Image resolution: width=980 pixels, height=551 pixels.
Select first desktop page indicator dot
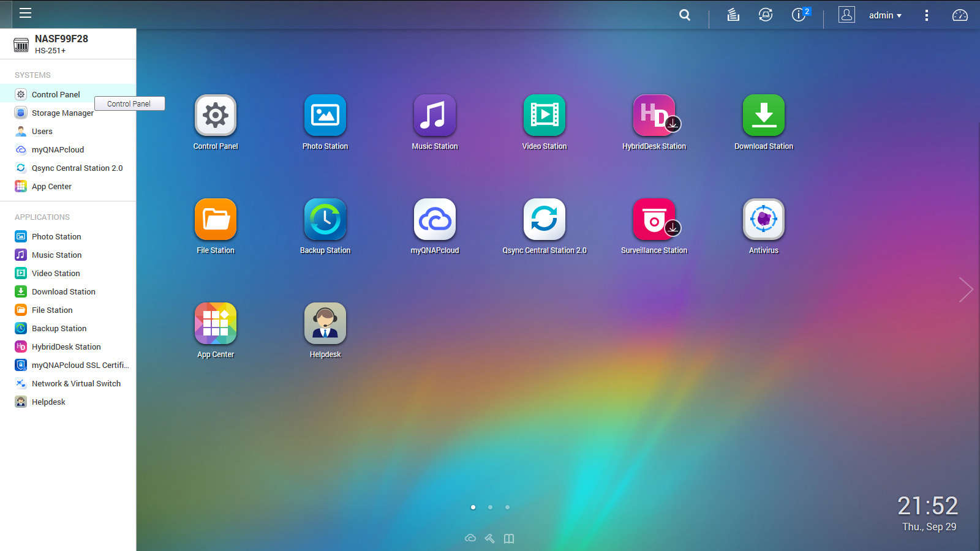473,507
